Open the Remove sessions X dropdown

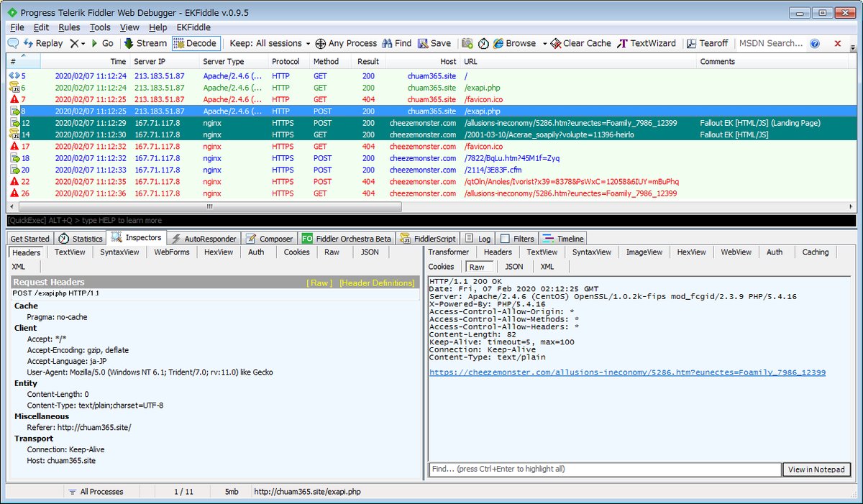click(x=78, y=43)
